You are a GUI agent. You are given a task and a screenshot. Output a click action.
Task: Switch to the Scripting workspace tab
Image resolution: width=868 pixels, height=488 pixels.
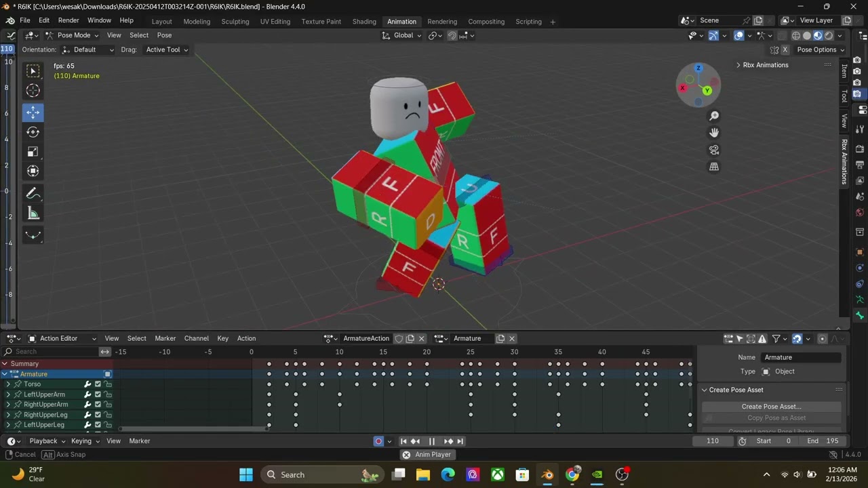(x=528, y=22)
